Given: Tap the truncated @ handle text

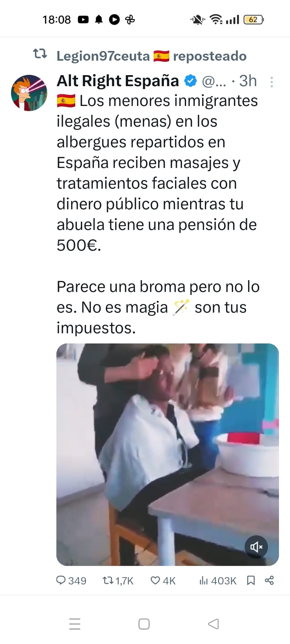Looking at the screenshot, I should 214,81.
